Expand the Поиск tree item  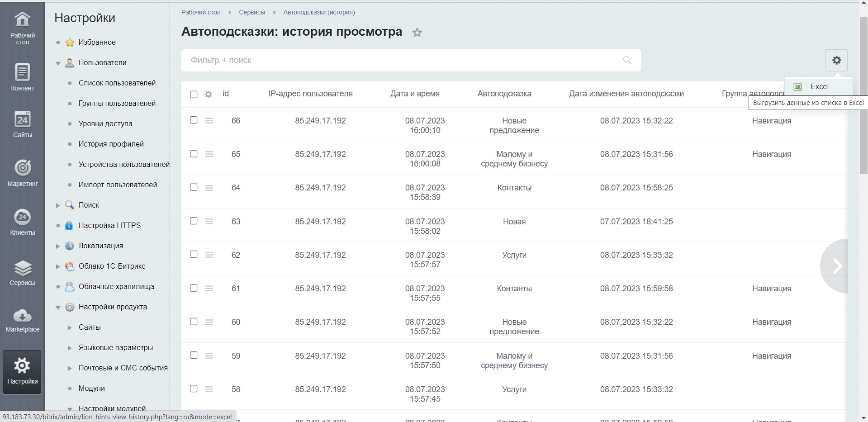(58, 205)
